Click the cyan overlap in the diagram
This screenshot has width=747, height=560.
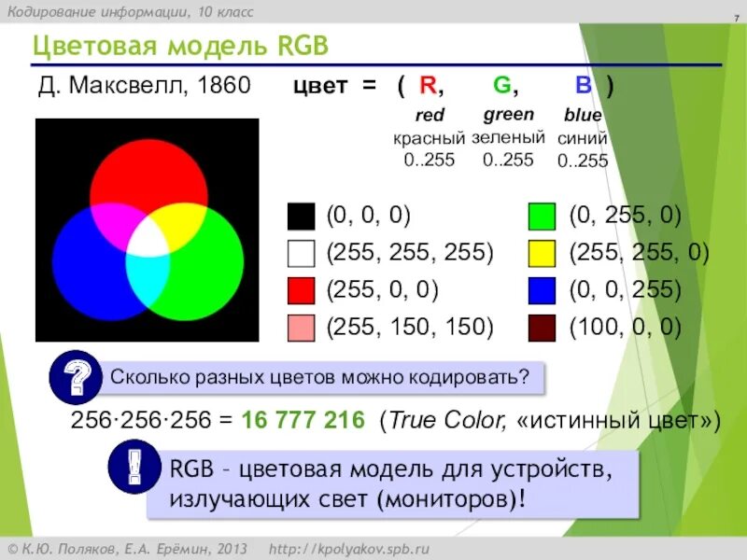point(148,280)
